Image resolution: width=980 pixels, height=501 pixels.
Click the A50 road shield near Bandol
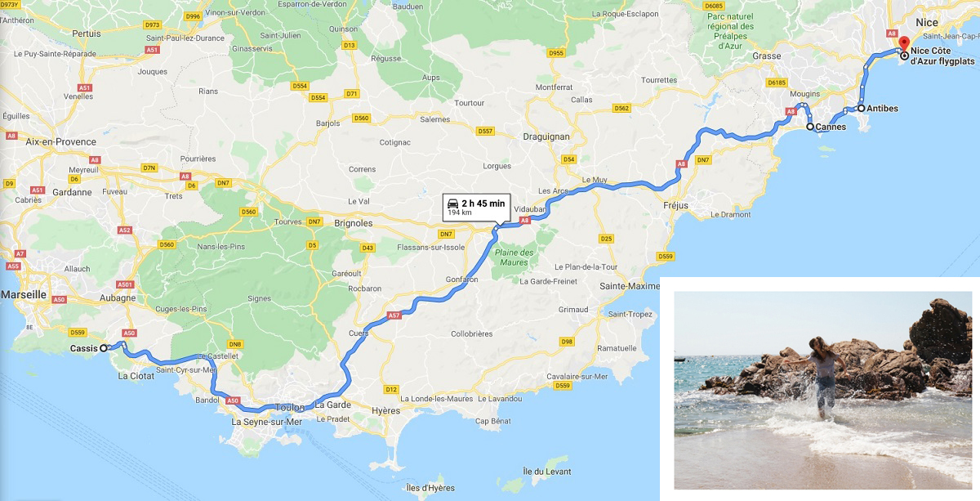pos(233,400)
